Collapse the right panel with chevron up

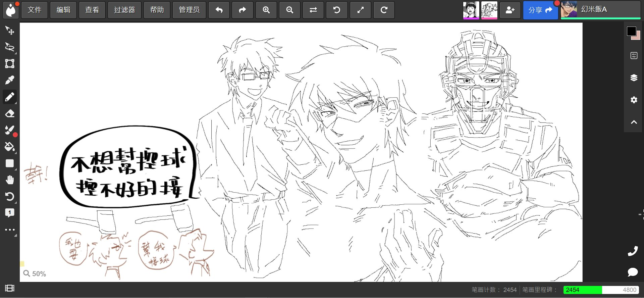(x=634, y=122)
